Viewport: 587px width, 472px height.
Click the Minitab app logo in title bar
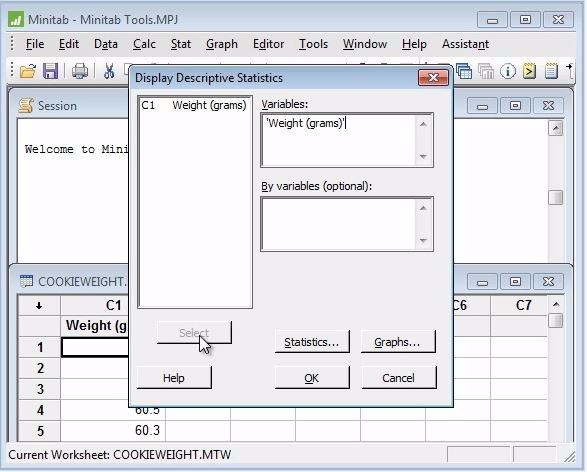click(16, 19)
